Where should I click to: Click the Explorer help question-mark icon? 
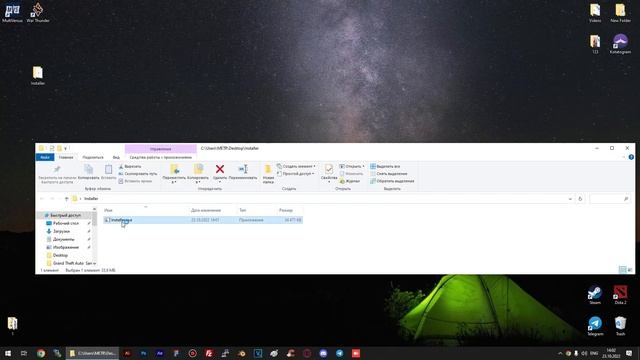pyautogui.click(x=631, y=158)
